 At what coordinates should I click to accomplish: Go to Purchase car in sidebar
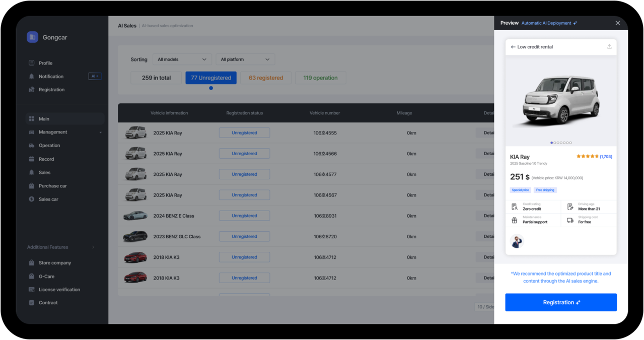click(52, 186)
